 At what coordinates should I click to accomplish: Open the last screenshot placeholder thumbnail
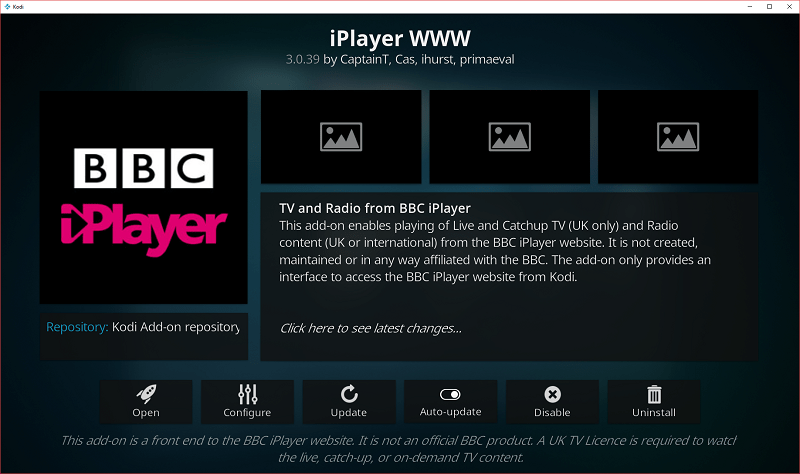[678, 137]
